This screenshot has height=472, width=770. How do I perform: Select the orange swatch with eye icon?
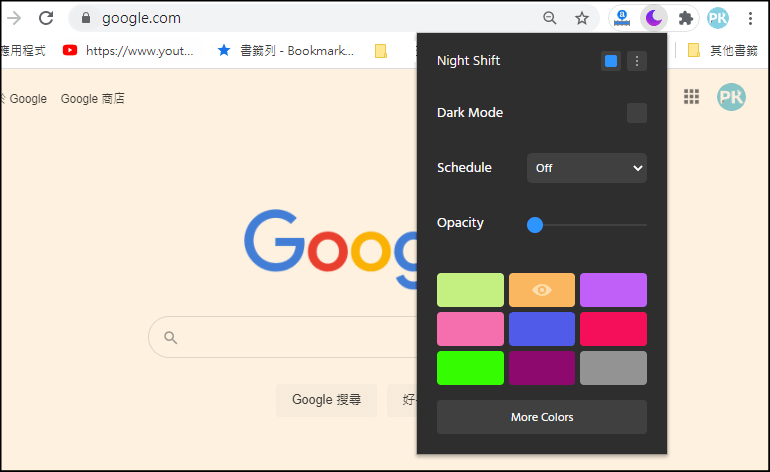[542, 290]
